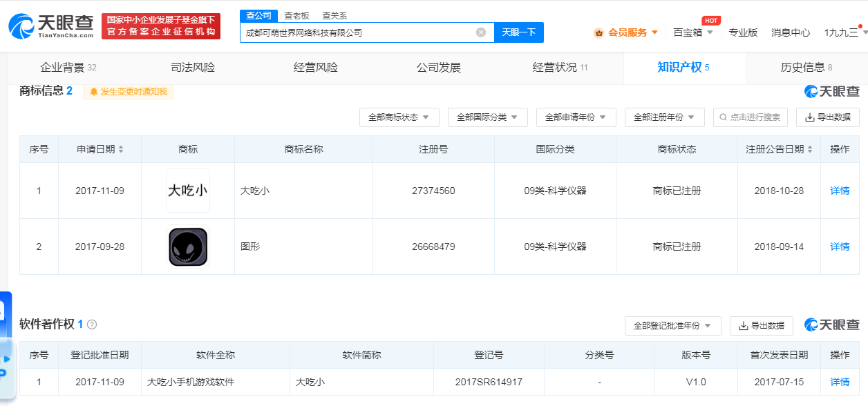The height and width of the screenshot is (406, 868).
Task: Open the 经营风险 tab
Action: [x=316, y=68]
